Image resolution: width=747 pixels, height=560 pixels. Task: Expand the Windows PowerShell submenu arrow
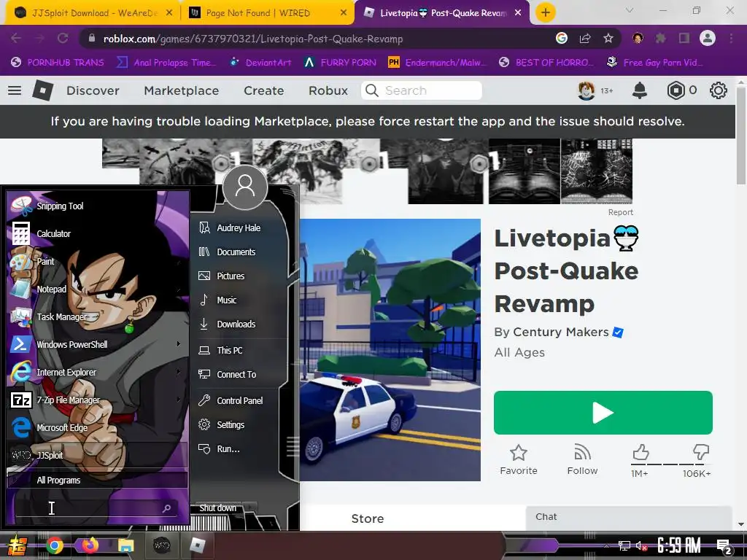point(179,344)
